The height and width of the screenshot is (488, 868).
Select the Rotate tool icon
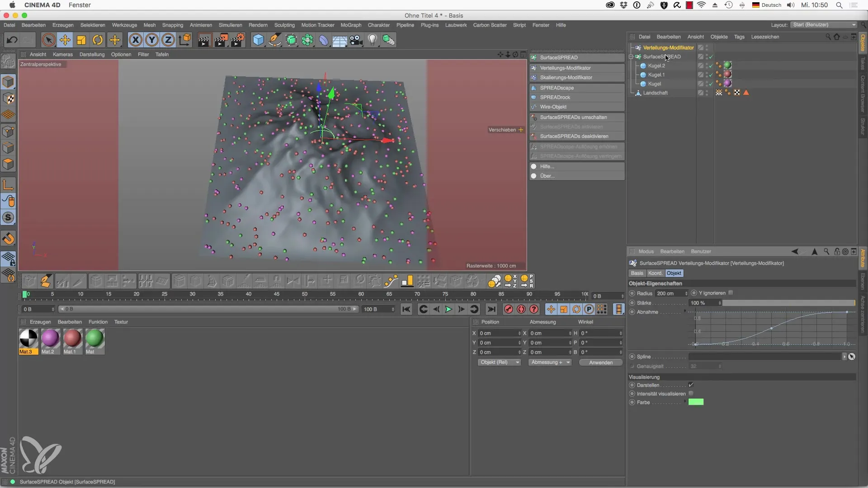(x=98, y=40)
